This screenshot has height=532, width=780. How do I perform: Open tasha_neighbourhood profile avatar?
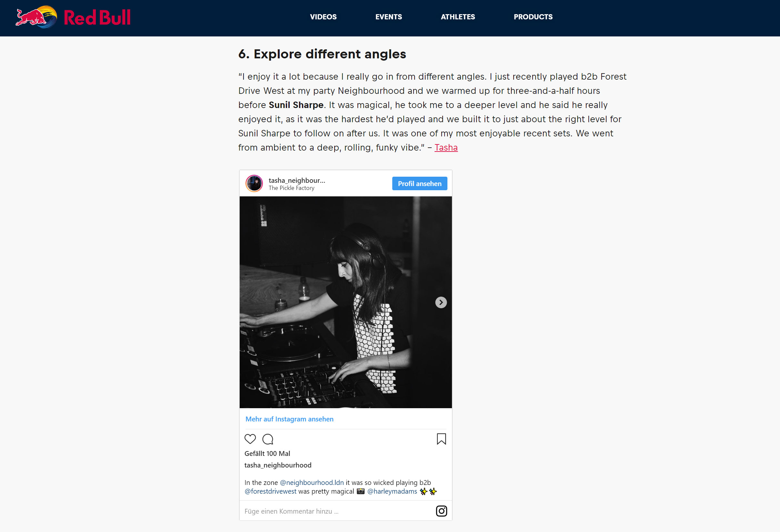point(254,183)
